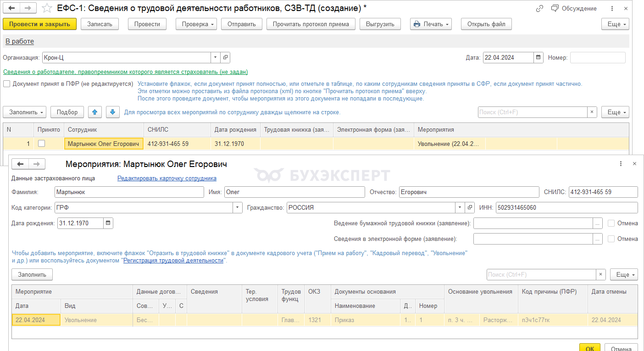Expand the Проверка dropdown button
The image size is (644, 351).
pos(196,24)
